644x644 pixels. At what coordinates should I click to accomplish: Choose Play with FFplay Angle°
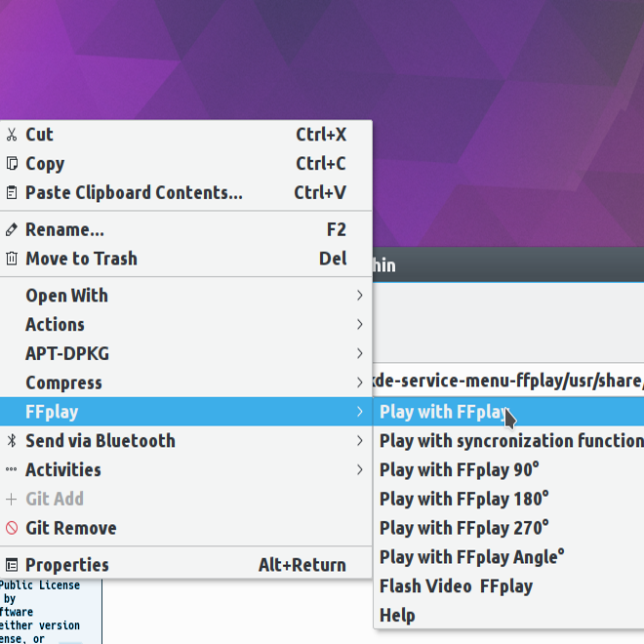509,557
